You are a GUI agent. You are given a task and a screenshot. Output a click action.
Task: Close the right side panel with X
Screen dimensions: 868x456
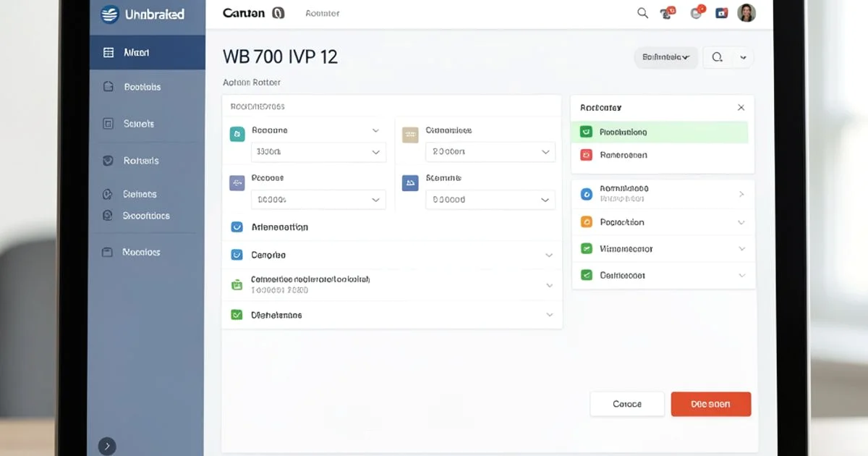741,108
